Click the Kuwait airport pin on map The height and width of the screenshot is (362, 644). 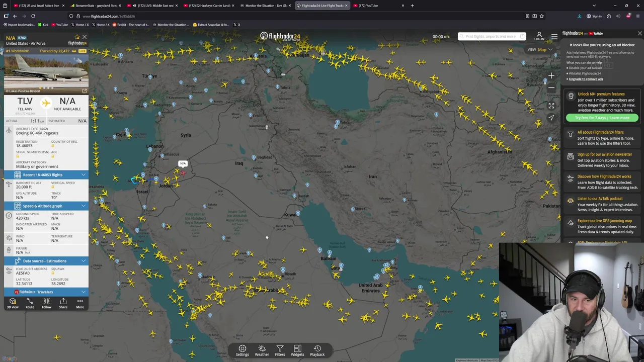298,213
